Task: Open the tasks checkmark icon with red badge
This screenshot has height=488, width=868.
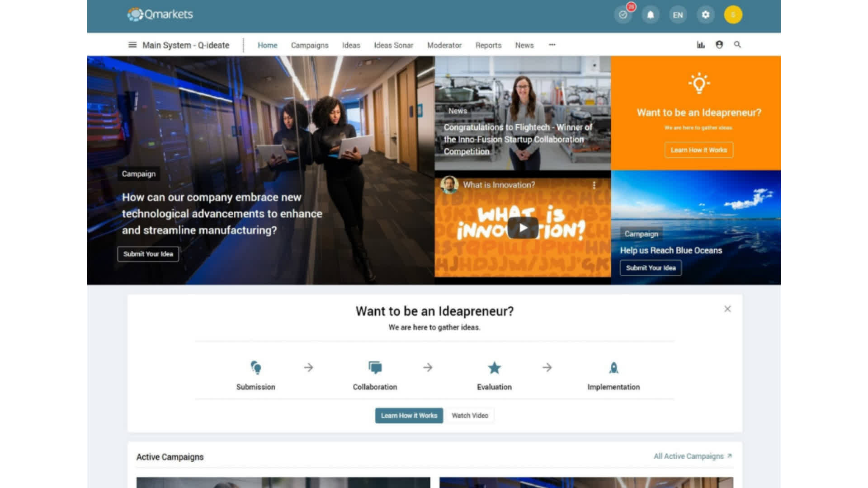Action: point(623,15)
